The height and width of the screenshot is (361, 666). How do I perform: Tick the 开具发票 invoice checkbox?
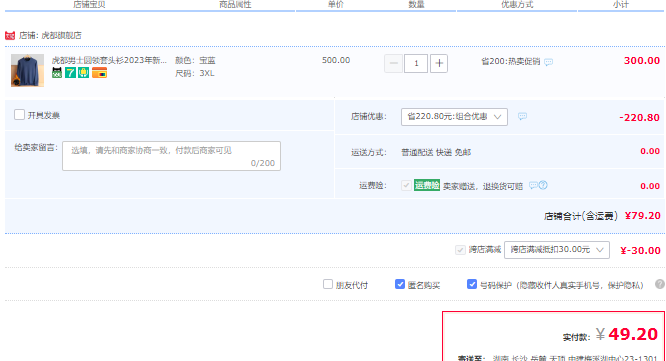click(x=19, y=115)
